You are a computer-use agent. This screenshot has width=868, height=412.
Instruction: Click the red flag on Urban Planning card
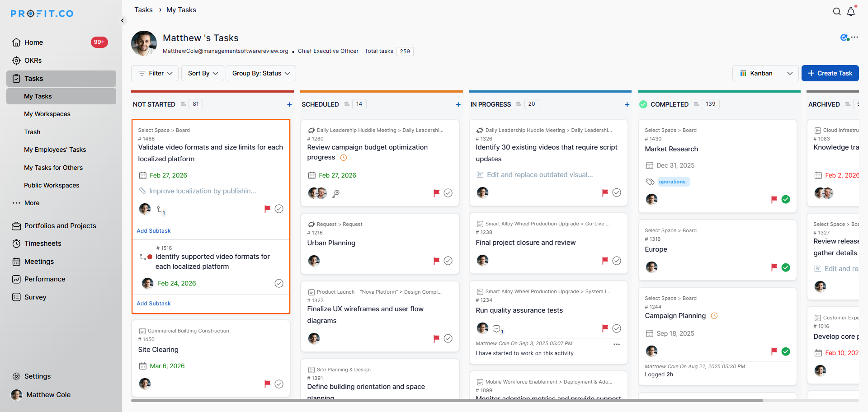[x=436, y=261]
